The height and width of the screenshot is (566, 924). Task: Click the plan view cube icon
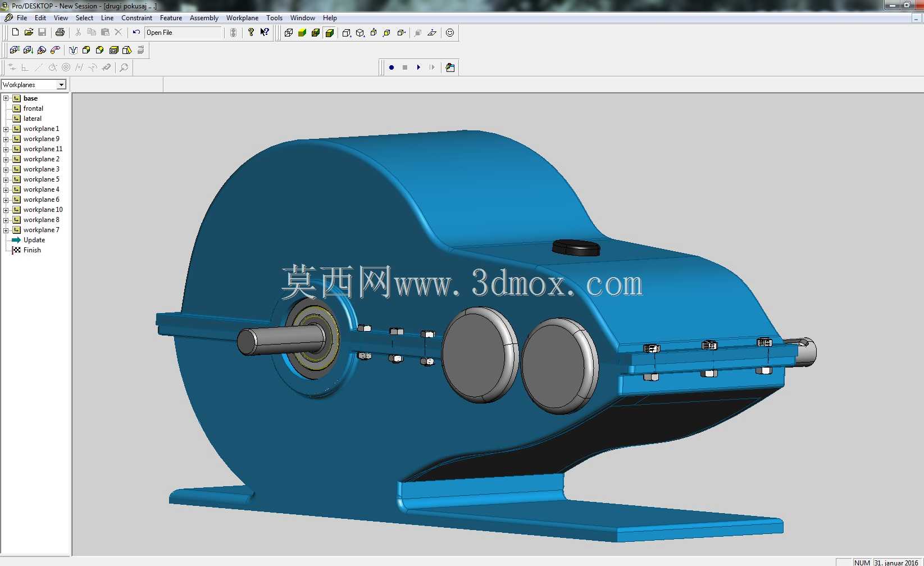(374, 33)
